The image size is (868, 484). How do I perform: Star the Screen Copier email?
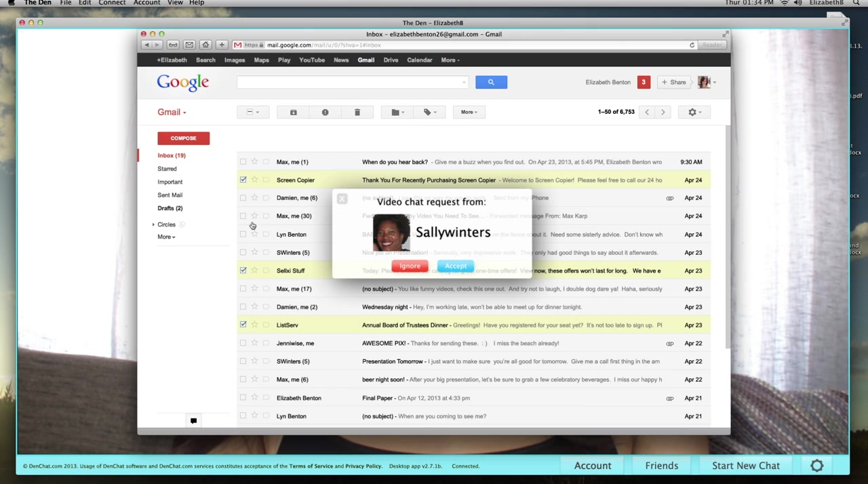254,180
